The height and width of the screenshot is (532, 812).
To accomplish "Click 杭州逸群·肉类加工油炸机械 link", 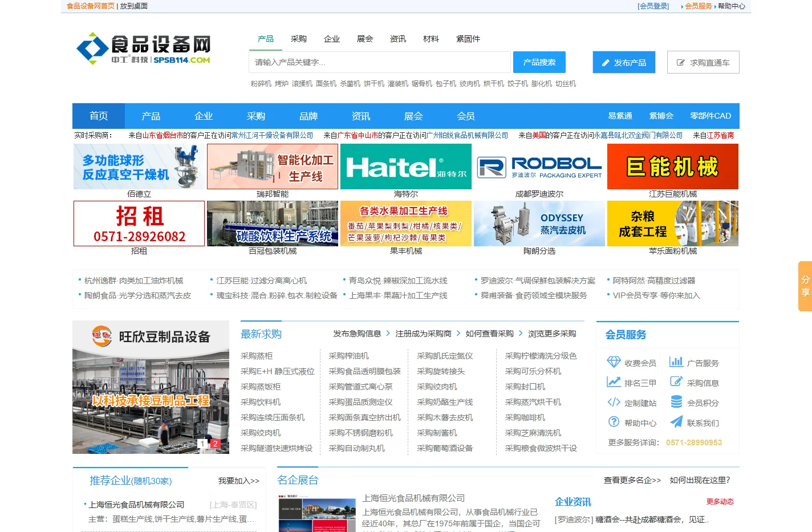I will tap(134, 281).
